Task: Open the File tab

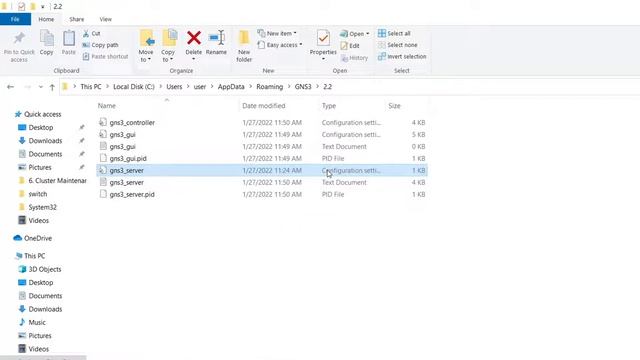Action: click(15, 19)
